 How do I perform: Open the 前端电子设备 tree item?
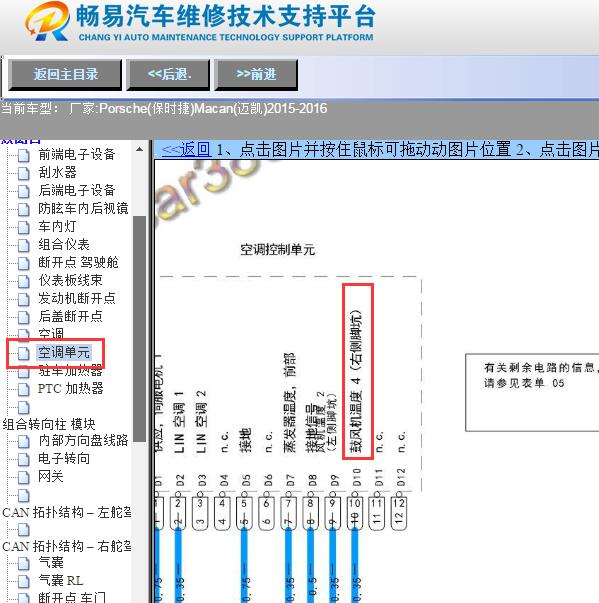77,154
